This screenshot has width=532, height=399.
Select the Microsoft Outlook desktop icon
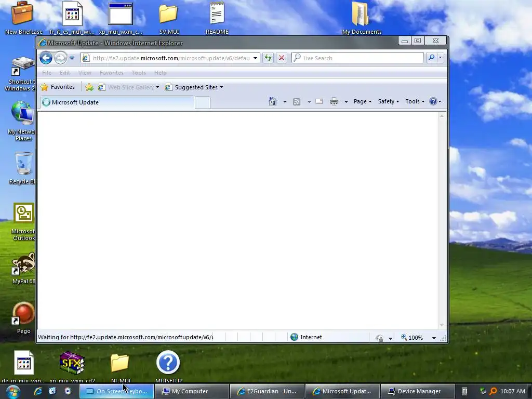pos(23,222)
